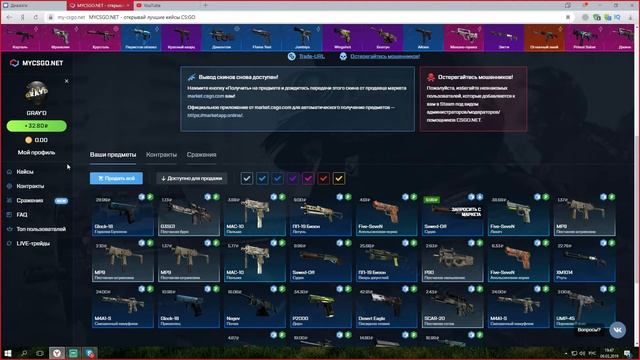This screenshot has height=360, width=640.
Task: Switch to the Сражения tab above items
Action: 201,155
